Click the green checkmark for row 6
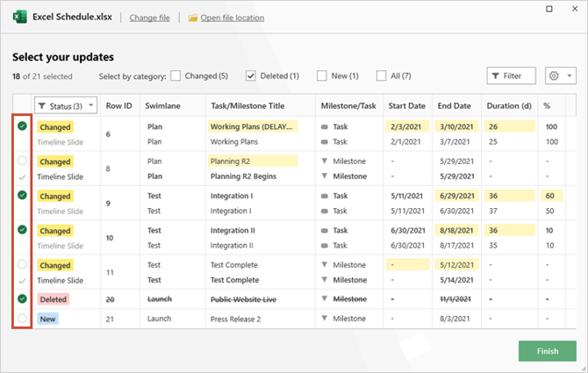 (22, 126)
